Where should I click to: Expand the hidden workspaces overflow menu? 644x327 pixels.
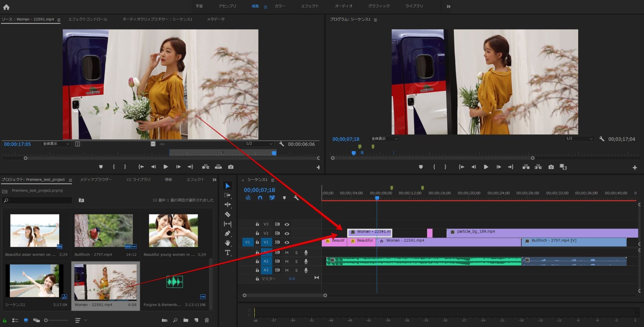click(x=448, y=6)
